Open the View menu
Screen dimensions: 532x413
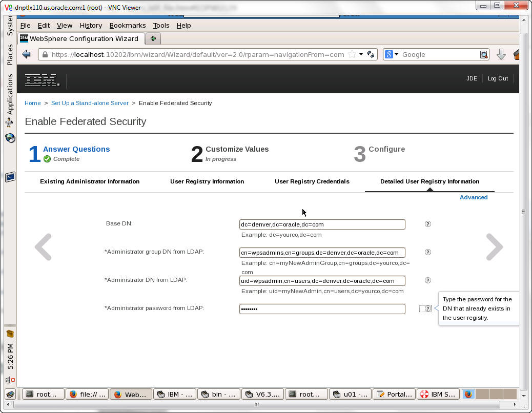coord(65,26)
